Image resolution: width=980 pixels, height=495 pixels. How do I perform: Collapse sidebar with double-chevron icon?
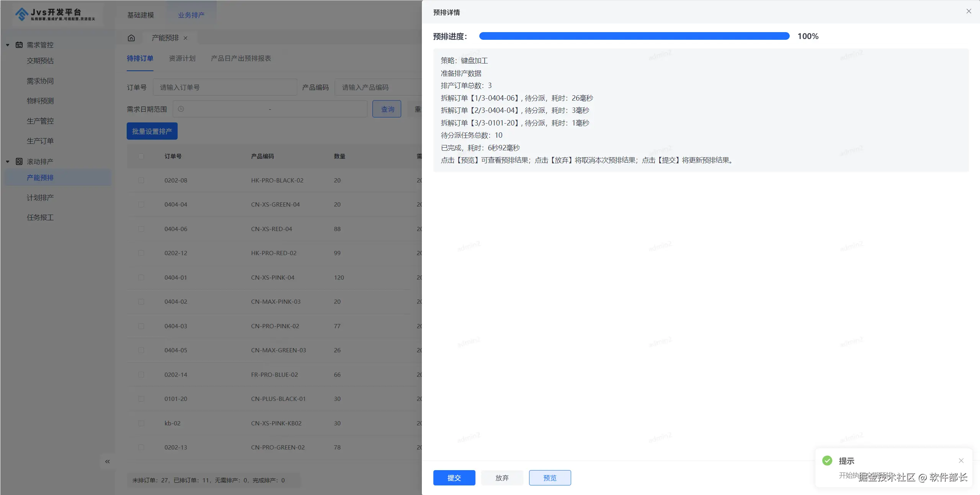click(108, 462)
